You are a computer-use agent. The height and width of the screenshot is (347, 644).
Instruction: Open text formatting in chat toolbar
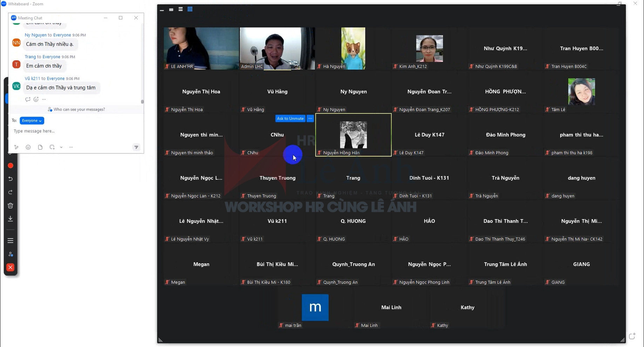click(16, 147)
